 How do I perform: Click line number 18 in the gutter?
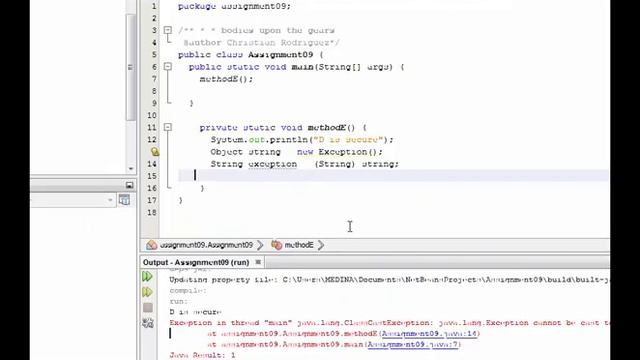point(152,212)
